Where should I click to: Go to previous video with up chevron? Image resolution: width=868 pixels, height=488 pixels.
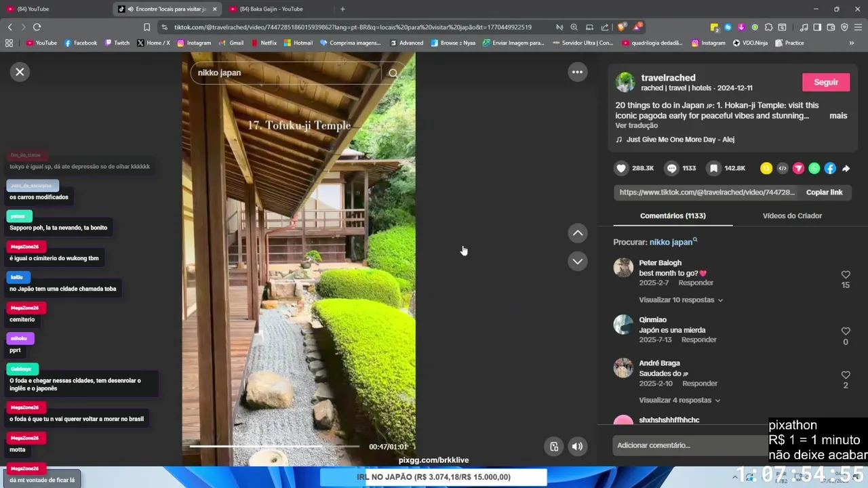click(x=577, y=233)
